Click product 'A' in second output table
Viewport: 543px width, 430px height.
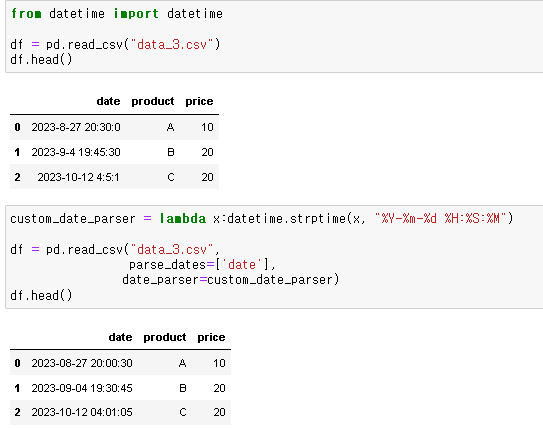coord(183,363)
